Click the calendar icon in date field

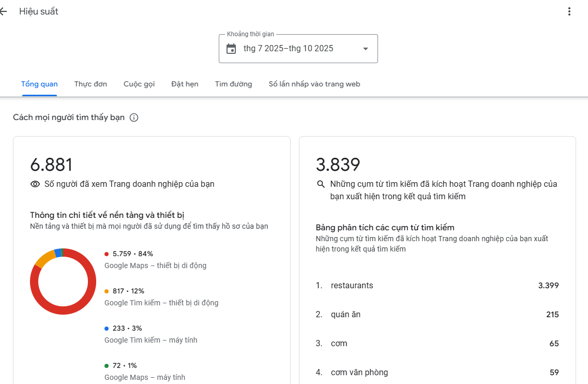(x=231, y=49)
